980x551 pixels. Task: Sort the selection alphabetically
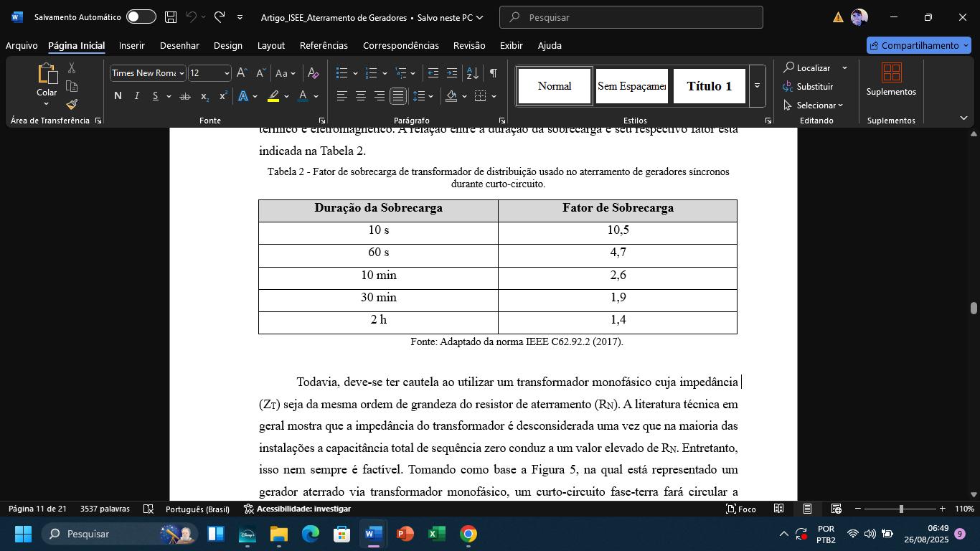(472, 73)
